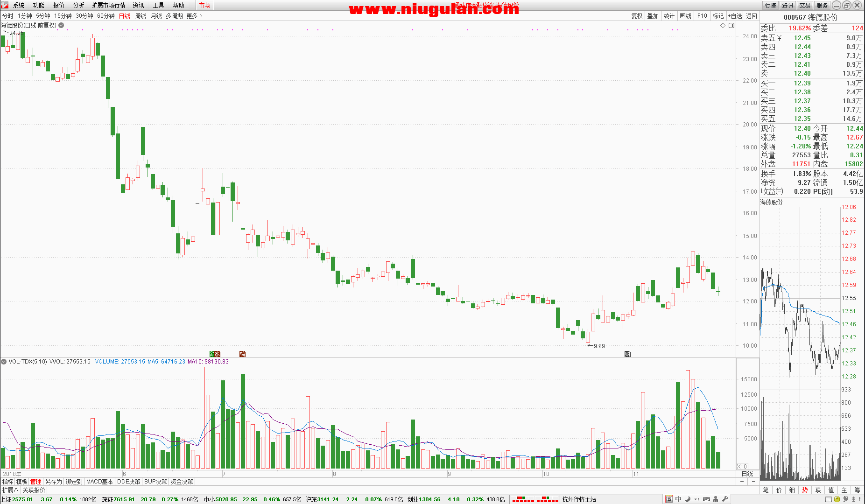Click the brown 榜 marker on chart
The width and height of the screenshot is (865, 504).
[242, 354]
